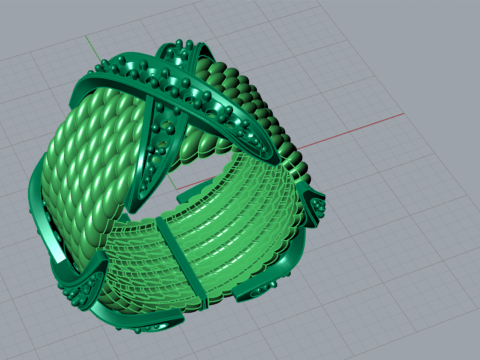The width and height of the screenshot is (480, 360).
Task: Select the straight flat bar across the ring's inner band
Action: tap(182, 262)
